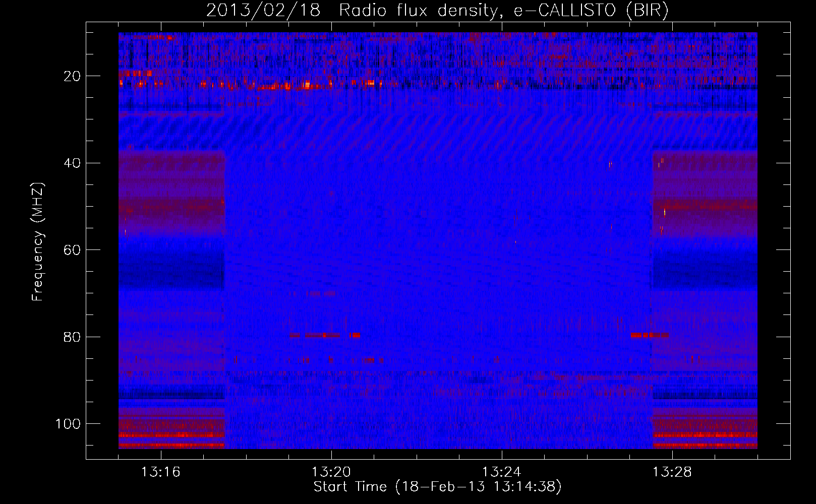816x504 pixels.
Task: Click the 80 frequency tick label
Action: click(72, 337)
